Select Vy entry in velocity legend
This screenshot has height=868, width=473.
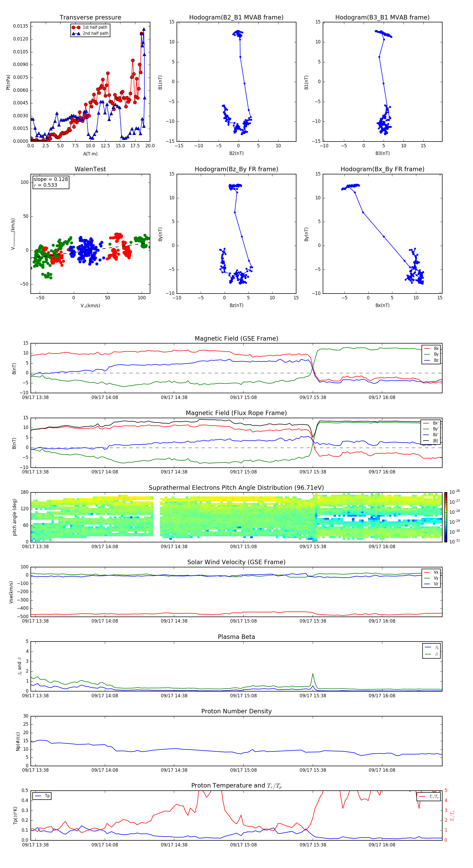coord(431,578)
